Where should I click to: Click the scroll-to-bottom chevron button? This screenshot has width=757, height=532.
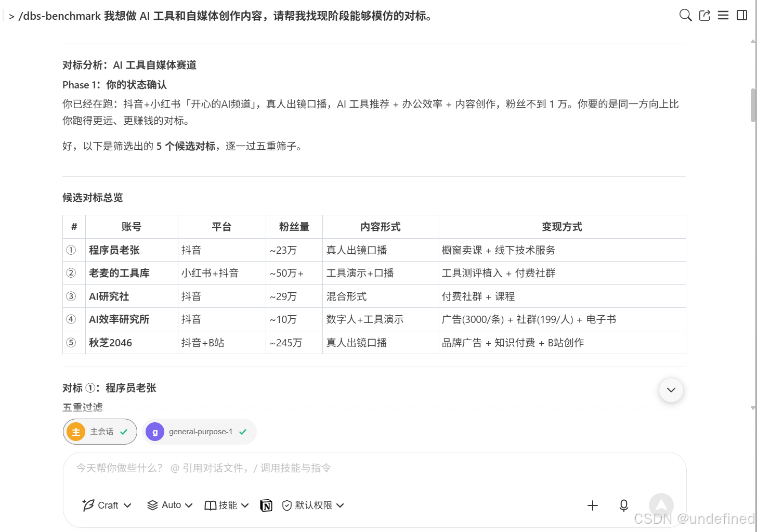[671, 390]
